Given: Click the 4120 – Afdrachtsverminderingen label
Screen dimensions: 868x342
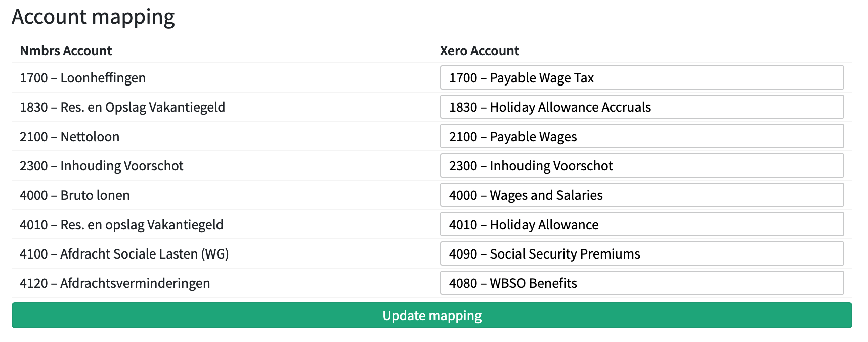Looking at the screenshot, I should pos(115,283).
